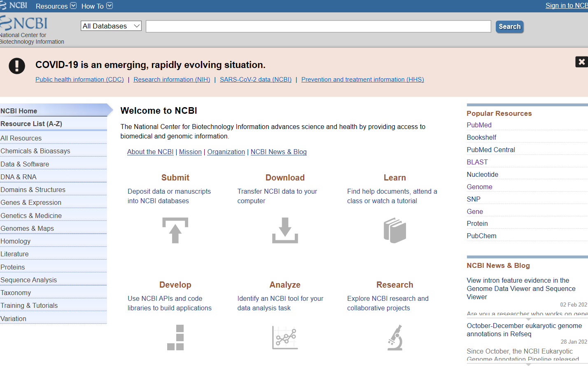This screenshot has width=588, height=368.
Task: Open About the NCBI link
Action: click(150, 152)
